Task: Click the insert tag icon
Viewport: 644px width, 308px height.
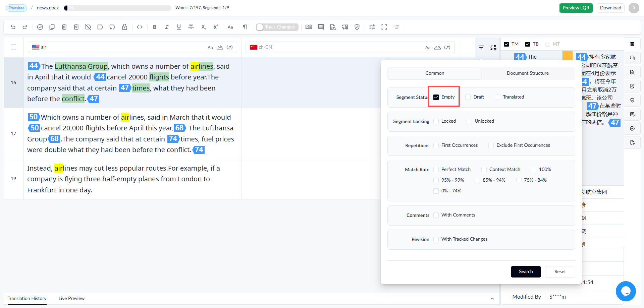Action: (x=140, y=27)
